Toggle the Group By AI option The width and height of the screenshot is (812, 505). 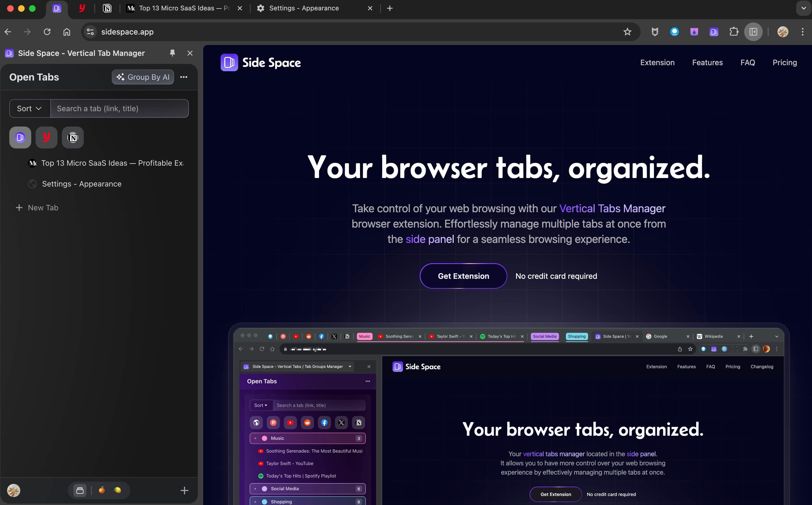[143, 77]
